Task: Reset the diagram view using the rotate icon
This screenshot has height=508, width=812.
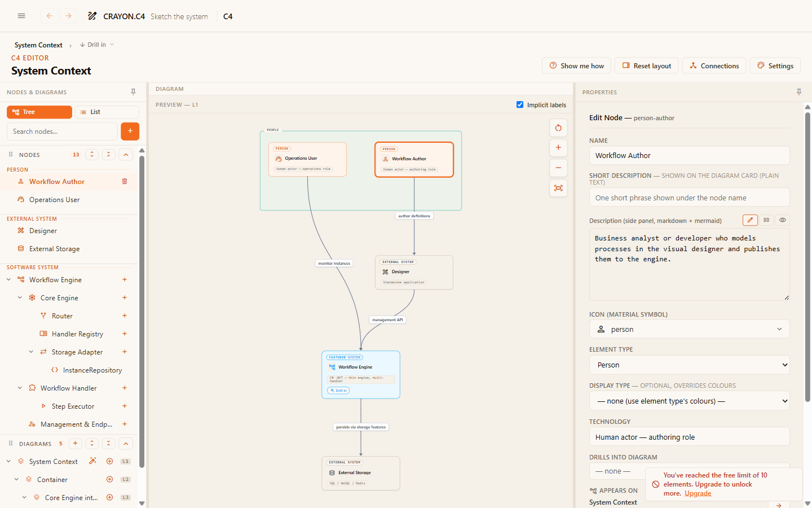Action: 558,128
